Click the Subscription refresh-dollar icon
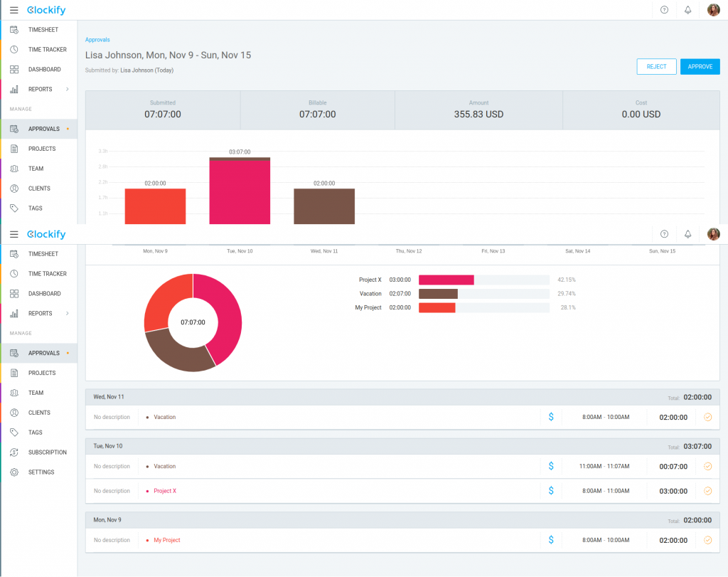The height and width of the screenshot is (577, 728). coord(14,452)
